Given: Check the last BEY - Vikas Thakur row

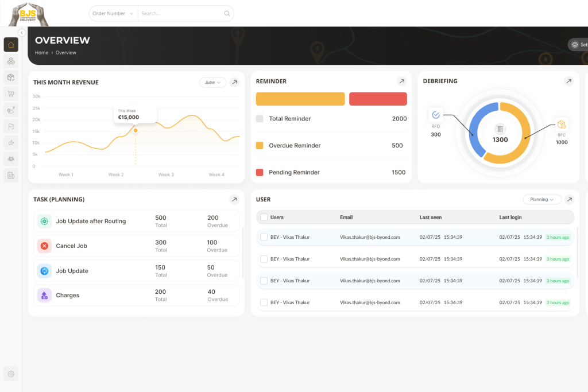Looking at the screenshot, I should pos(264,302).
